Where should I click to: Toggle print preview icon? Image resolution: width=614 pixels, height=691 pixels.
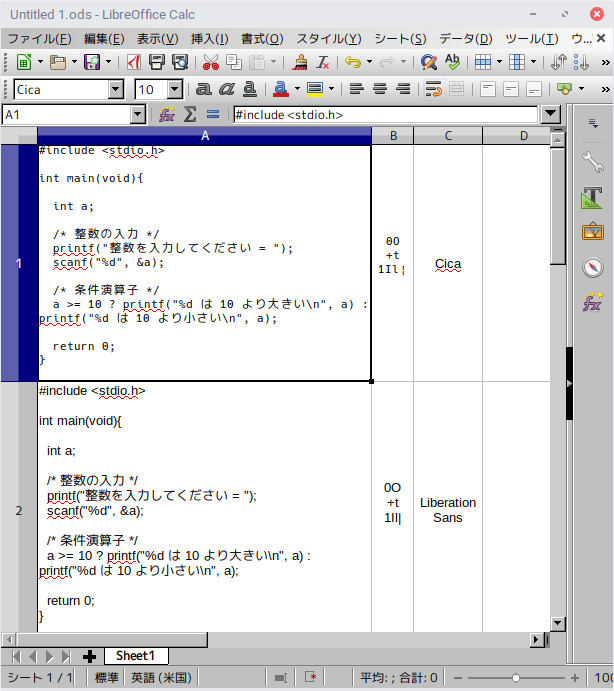click(x=180, y=62)
